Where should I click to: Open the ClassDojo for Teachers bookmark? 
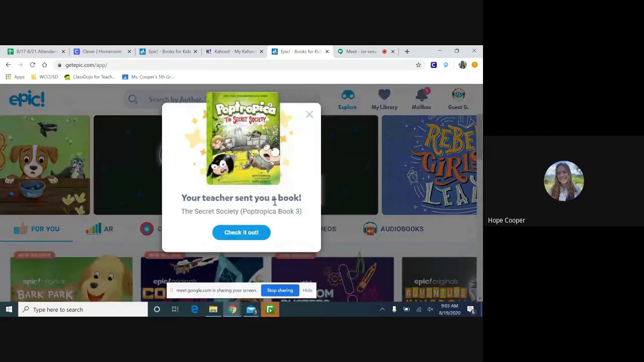point(90,77)
